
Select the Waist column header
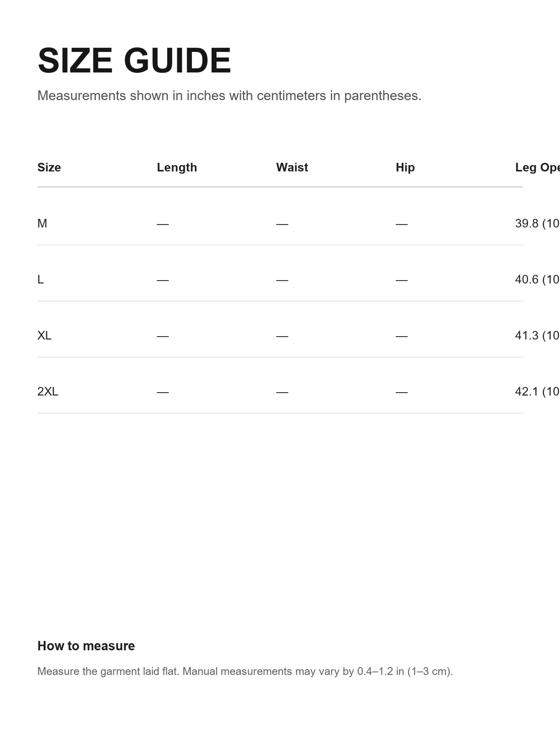[292, 167]
